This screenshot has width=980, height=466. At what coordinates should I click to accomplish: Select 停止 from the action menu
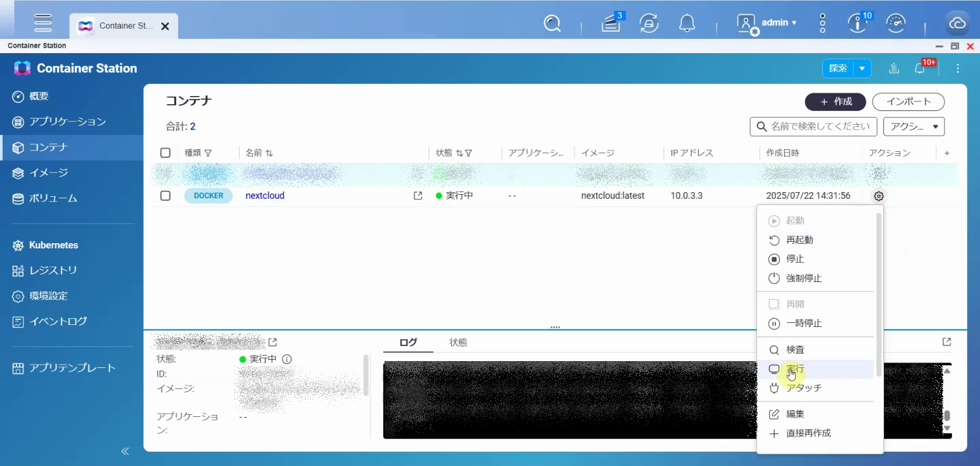coord(816,259)
